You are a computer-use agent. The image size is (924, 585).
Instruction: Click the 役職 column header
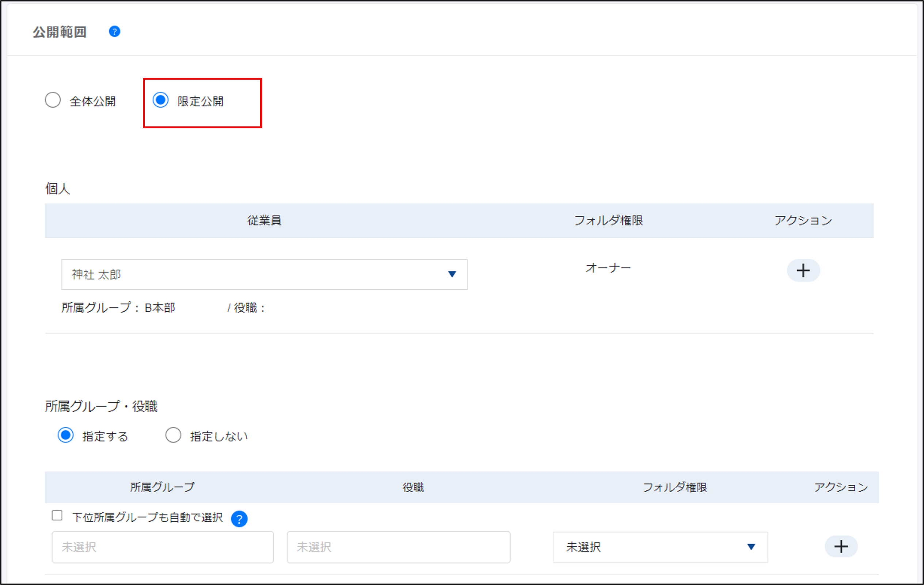[413, 487]
